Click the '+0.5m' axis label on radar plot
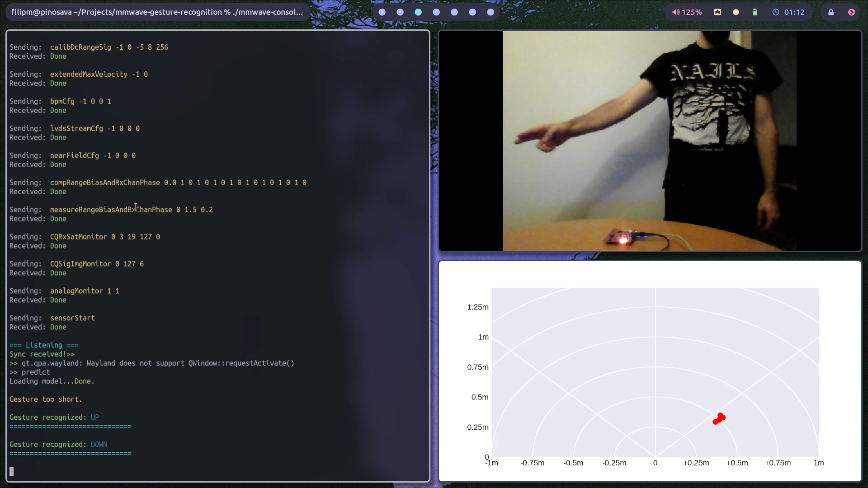Image resolution: width=868 pixels, height=488 pixels. tap(737, 463)
